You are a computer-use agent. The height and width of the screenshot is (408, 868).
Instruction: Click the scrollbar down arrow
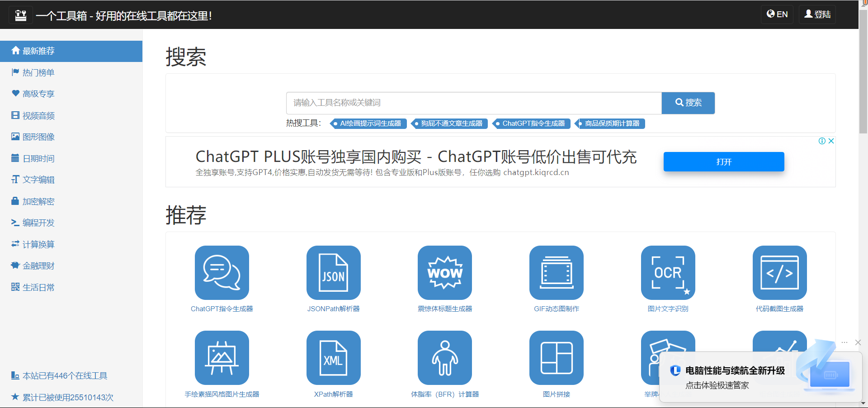point(863,403)
